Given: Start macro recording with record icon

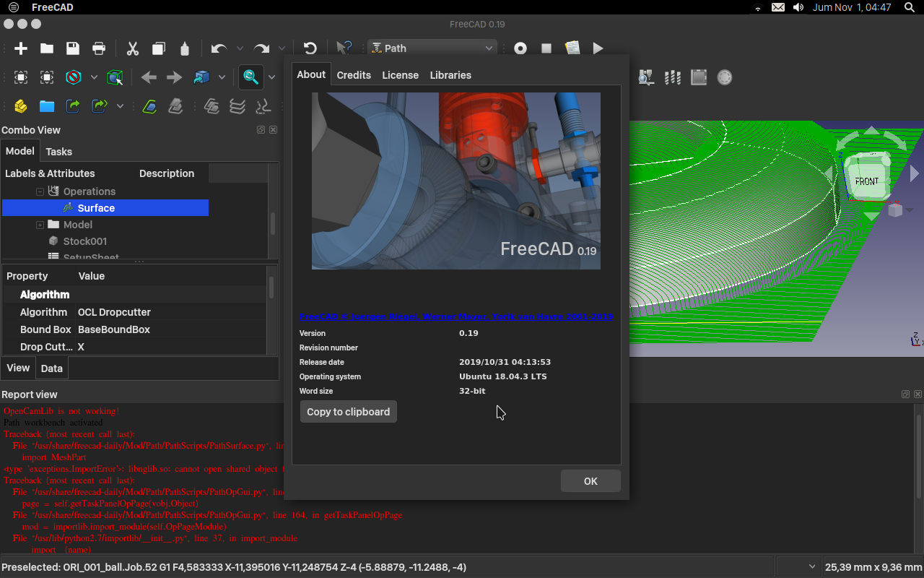Looking at the screenshot, I should (520, 48).
